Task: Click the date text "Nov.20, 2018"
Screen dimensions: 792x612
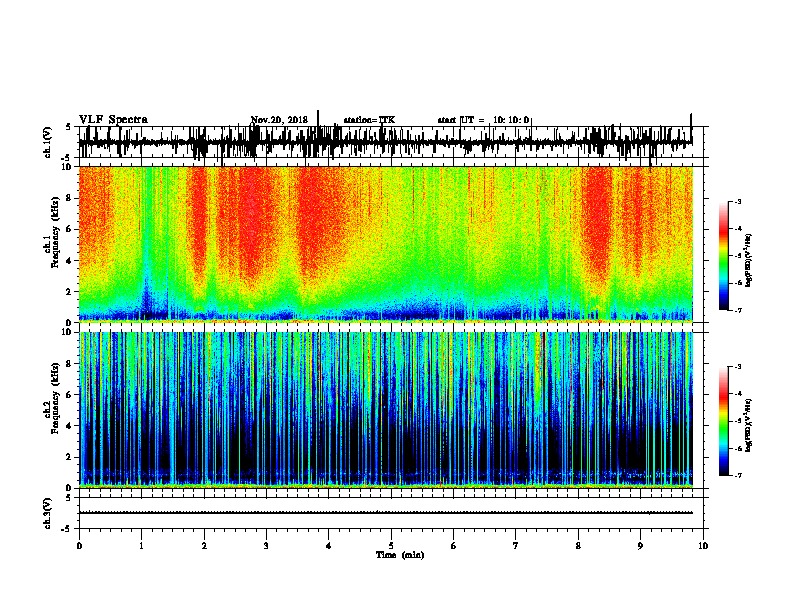Action: 279,120
